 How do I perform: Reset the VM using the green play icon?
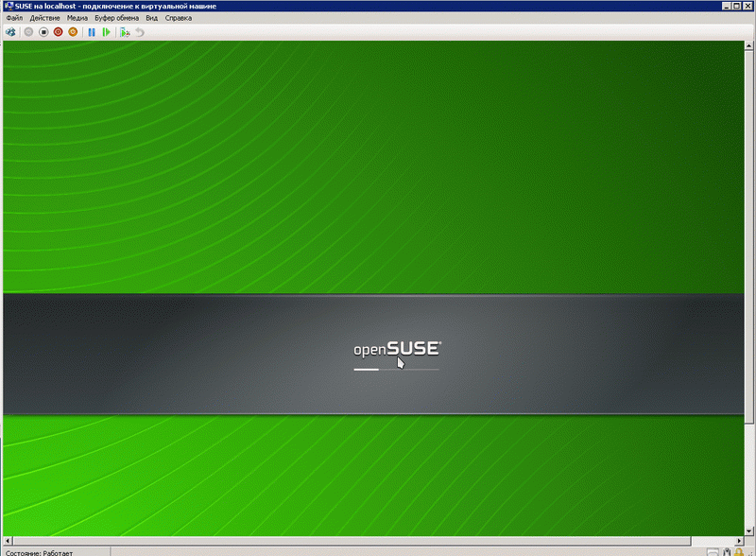coord(107,32)
